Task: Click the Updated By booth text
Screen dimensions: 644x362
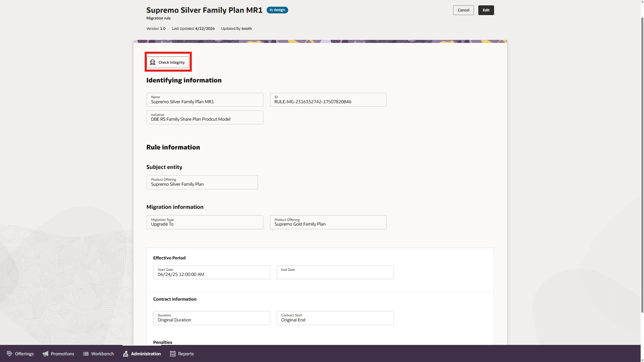Action: pos(236,28)
